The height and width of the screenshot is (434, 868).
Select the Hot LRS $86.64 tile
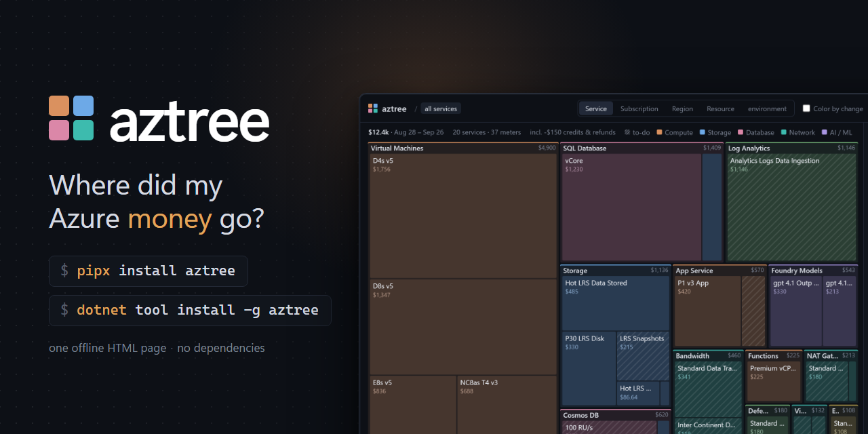[x=638, y=393]
